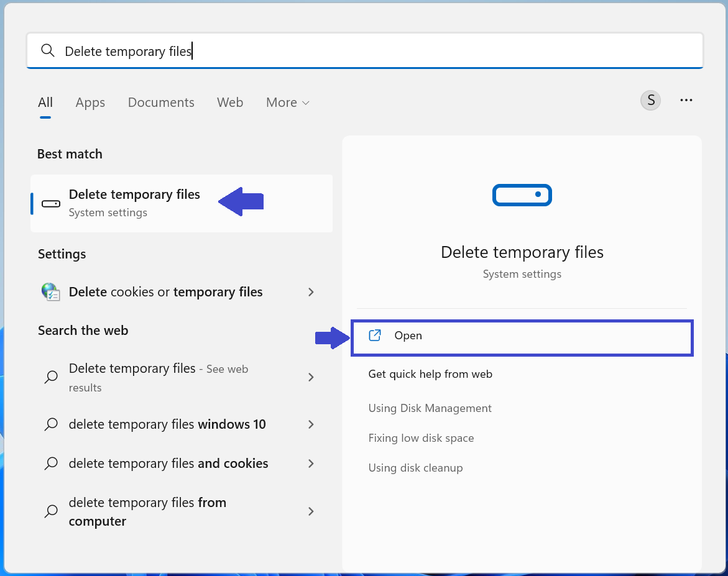Viewport: 728px width, 576px height.
Task: Click the search magnifier icon in search box
Action: [x=47, y=51]
